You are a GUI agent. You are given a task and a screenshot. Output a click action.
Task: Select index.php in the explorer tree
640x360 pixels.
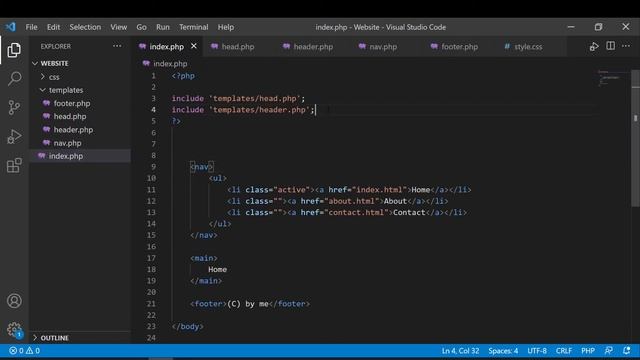(80, 156)
